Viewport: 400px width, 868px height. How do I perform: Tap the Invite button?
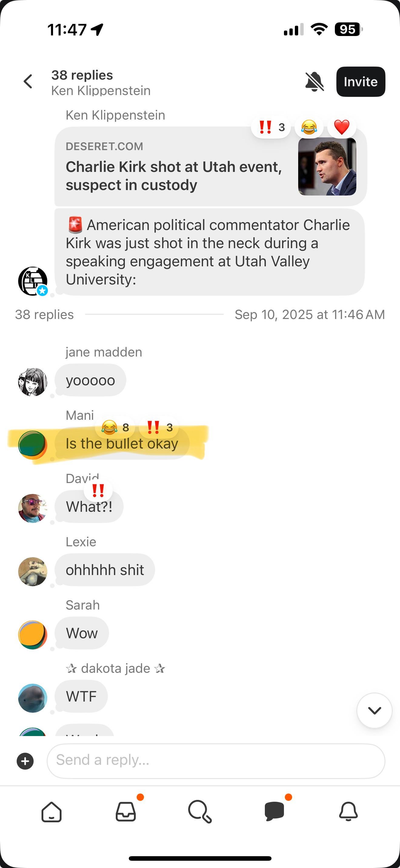(361, 81)
